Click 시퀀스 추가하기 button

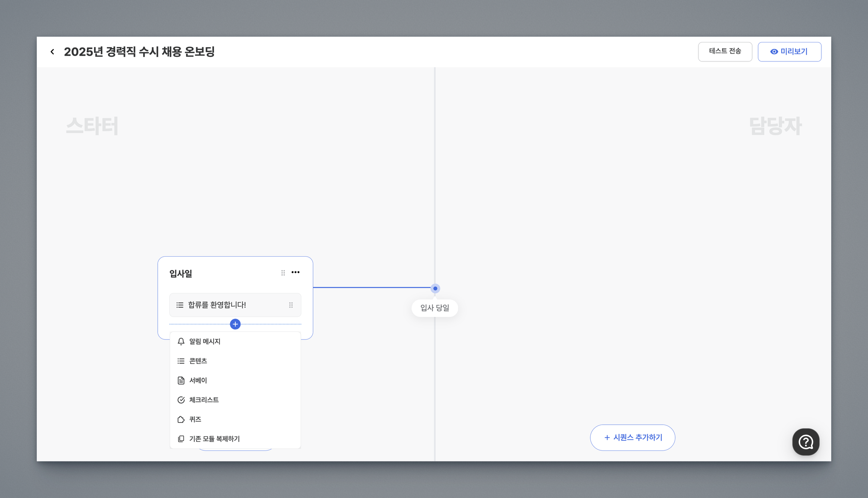pos(632,437)
